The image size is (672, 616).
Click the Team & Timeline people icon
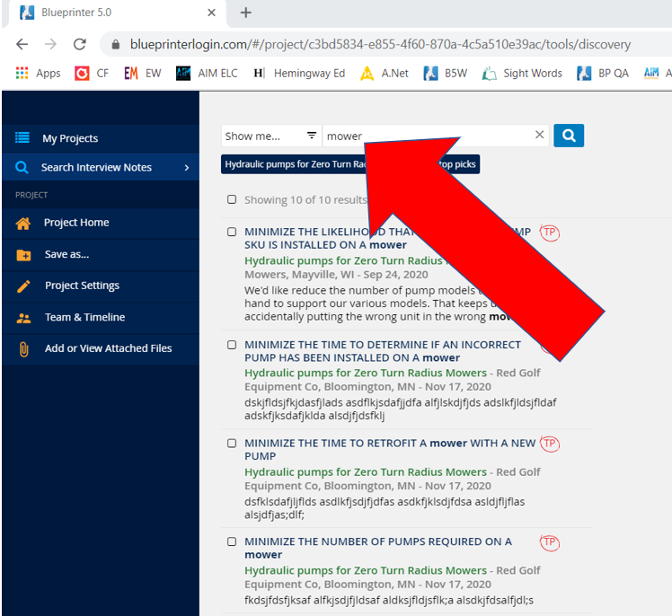(23, 318)
